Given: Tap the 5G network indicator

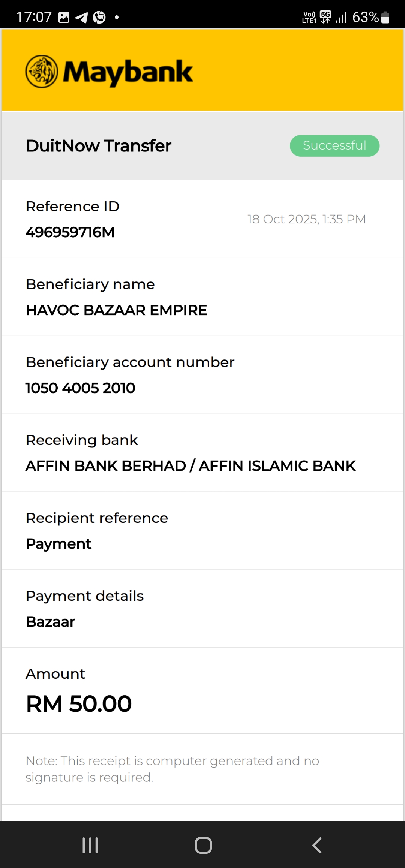Looking at the screenshot, I should point(325,17).
